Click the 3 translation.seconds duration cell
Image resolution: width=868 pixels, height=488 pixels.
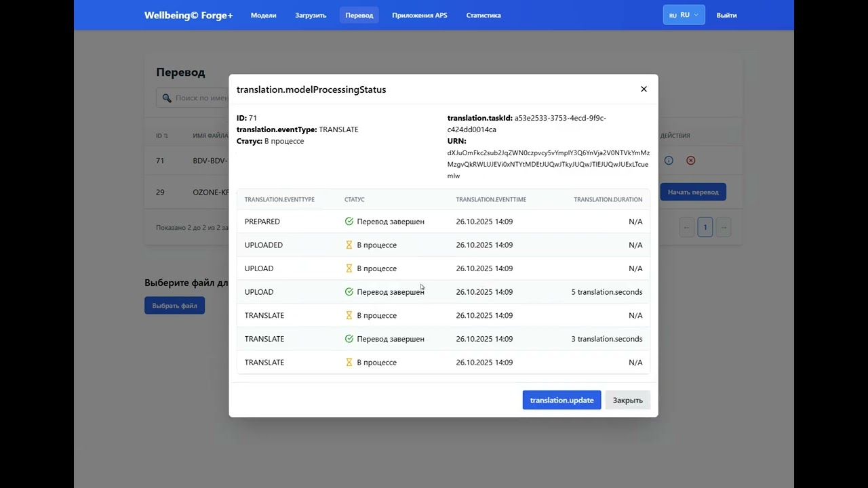[607, 339]
